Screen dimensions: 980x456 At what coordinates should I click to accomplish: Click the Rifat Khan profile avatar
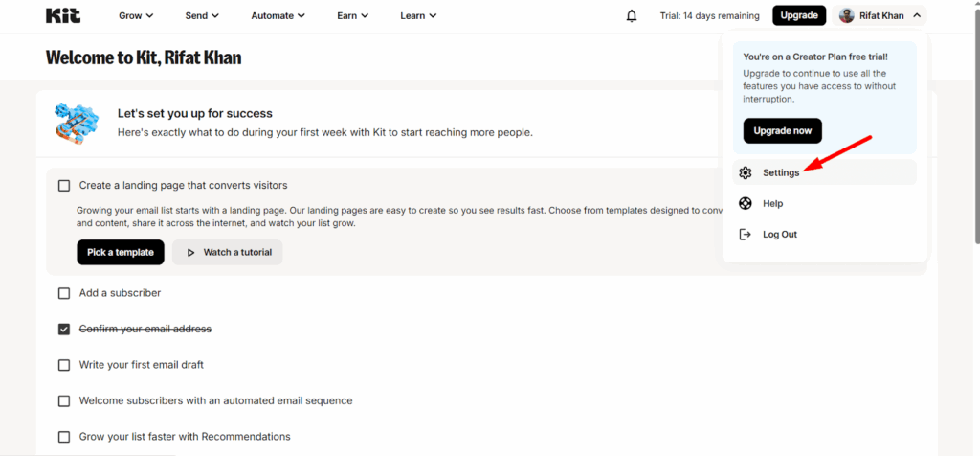click(x=846, y=15)
